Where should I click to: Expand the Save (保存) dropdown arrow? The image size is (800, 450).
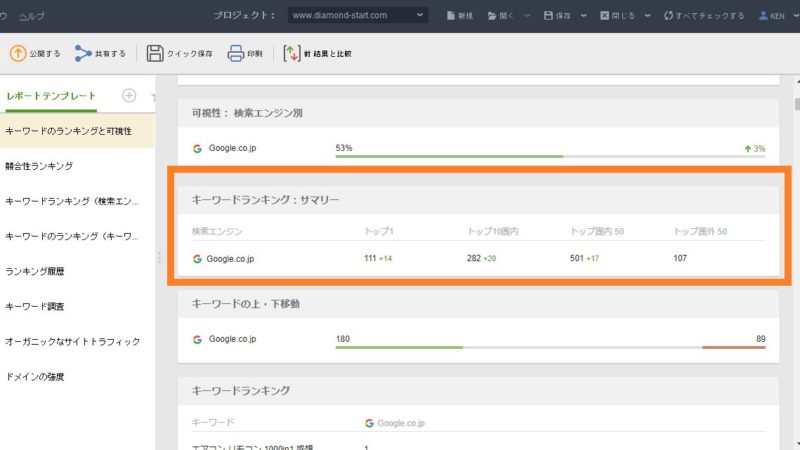[583, 15]
